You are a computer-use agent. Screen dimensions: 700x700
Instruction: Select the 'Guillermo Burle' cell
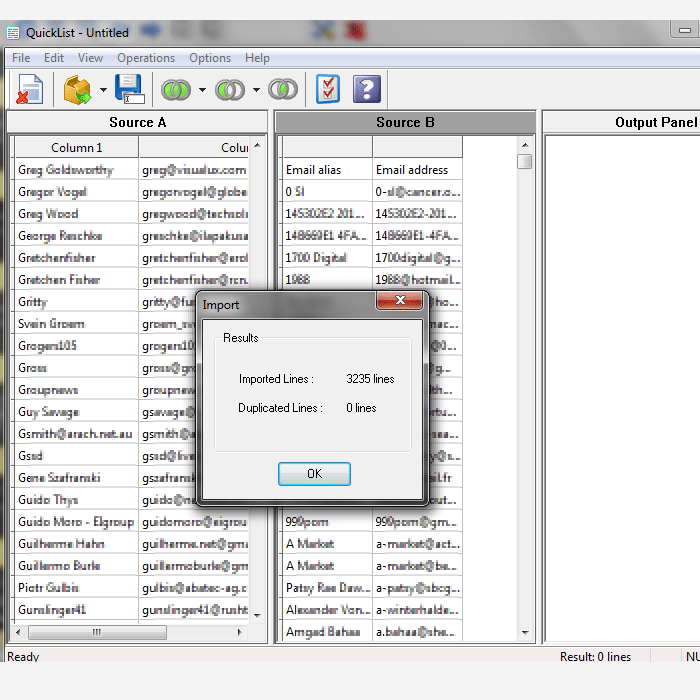[76, 566]
